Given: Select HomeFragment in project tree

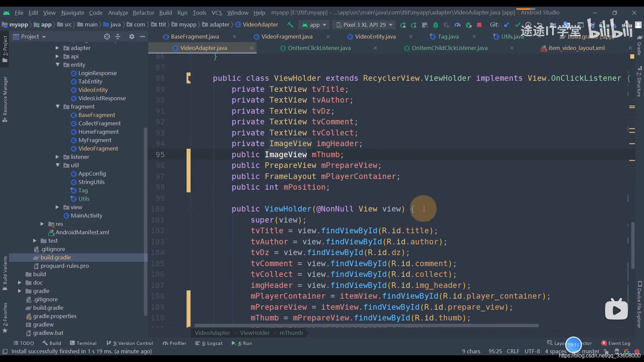Looking at the screenshot, I should tap(98, 132).
